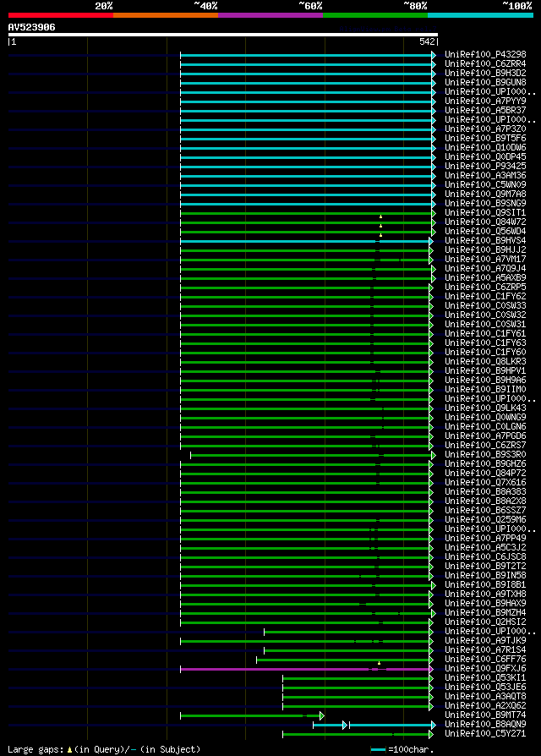Select the UniRef100_Q8LKR3 label

pos(485,362)
